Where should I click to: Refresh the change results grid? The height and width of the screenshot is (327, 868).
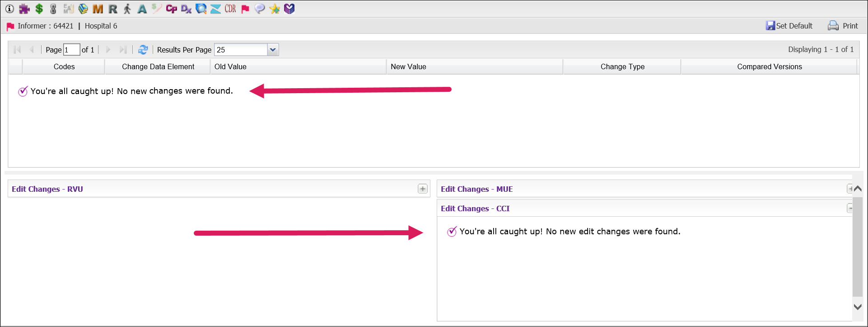(143, 50)
